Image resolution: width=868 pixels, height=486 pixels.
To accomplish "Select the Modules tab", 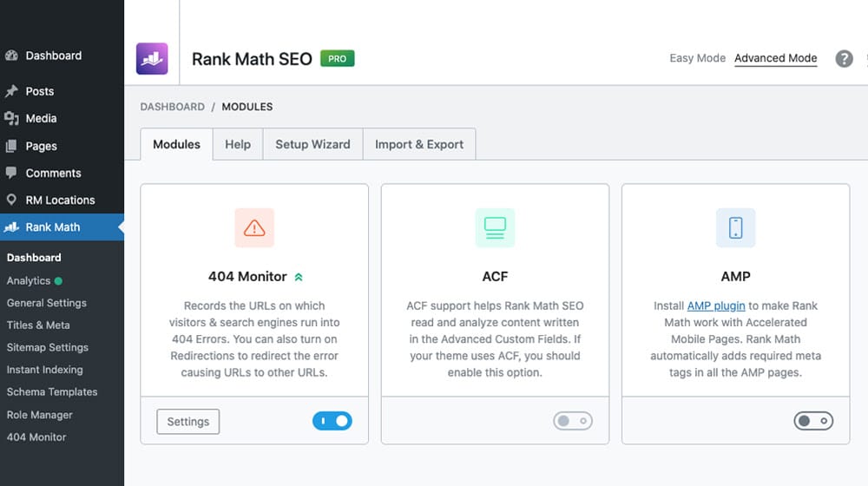I will (x=176, y=144).
